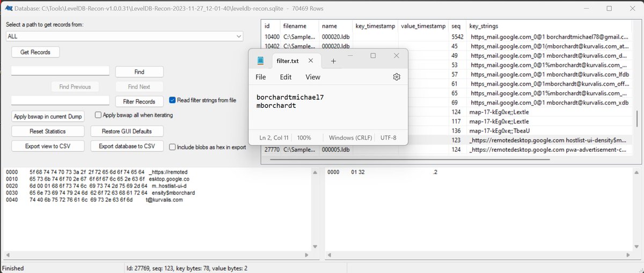Click the filter string text field
This screenshot has width=644, height=273.
click(61, 100)
